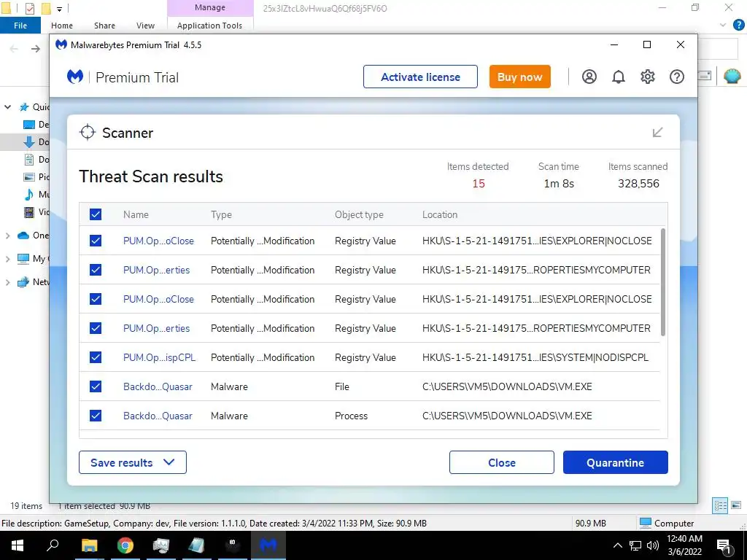Open the Action Center notification icon
The height and width of the screenshot is (560, 747).
pyautogui.click(x=724, y=545)
